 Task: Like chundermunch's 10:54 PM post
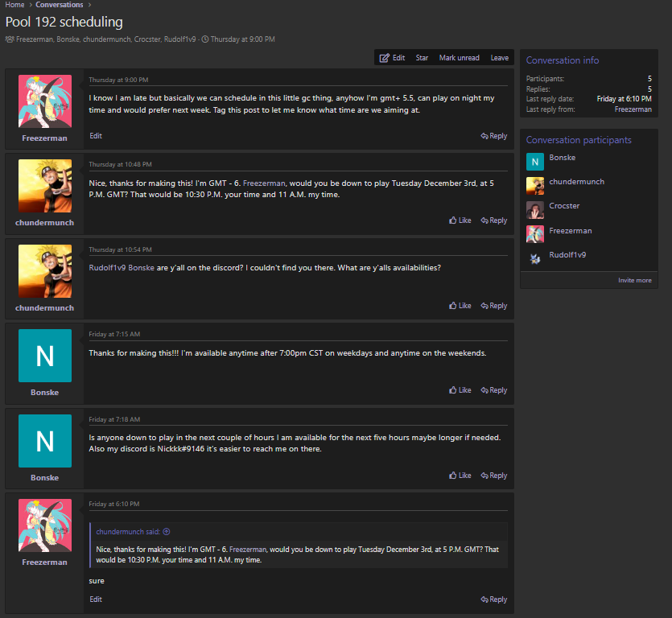tap(460, 306)
